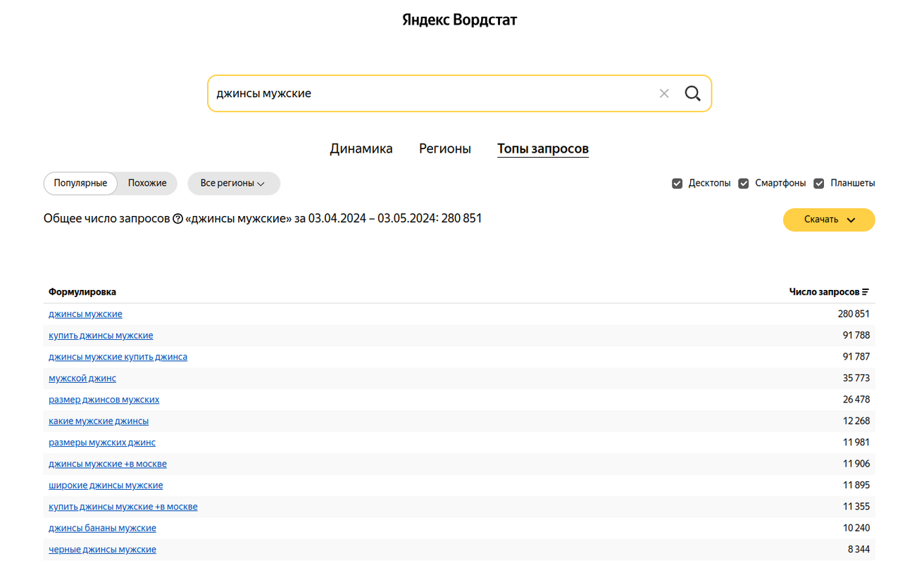924x563 pixels.
Task: Click the count value 280 851 in the first table row
Action: (x=854, y=314)
